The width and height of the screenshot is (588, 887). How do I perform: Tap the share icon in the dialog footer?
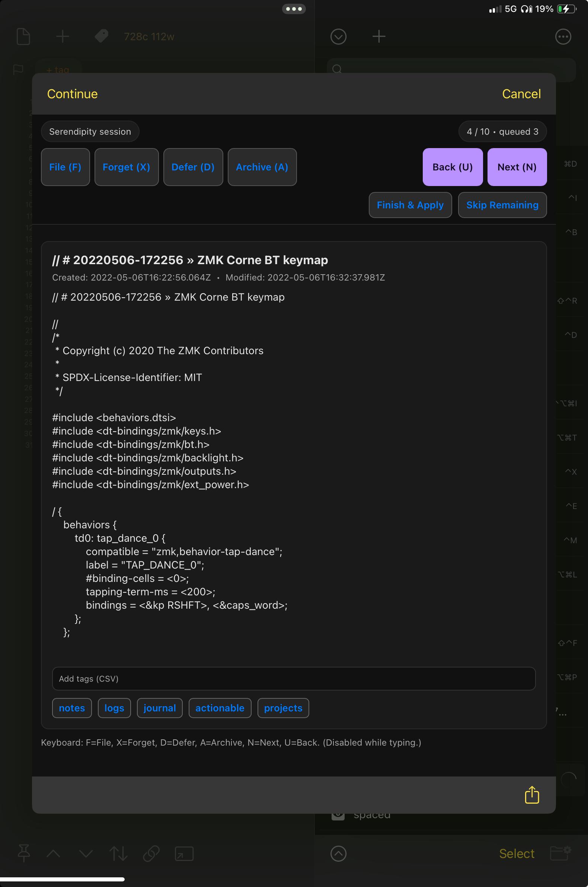[531, 795]
